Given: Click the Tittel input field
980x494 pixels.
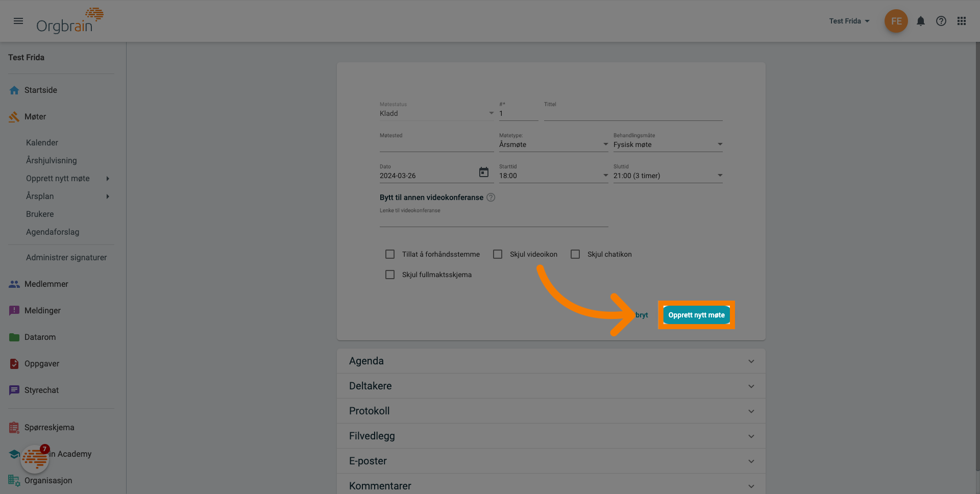Looking at the screenshot, I should coord(633,113).
